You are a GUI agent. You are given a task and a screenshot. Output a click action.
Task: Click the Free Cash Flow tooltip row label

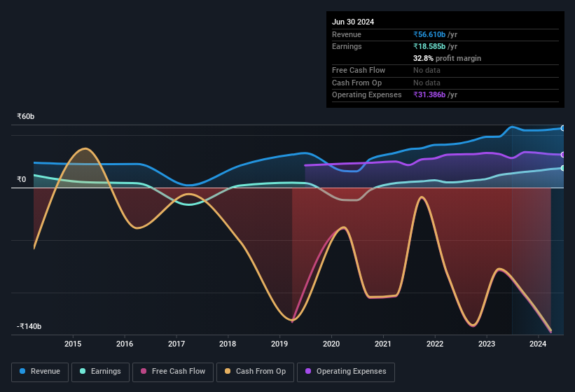coord(359,70)
